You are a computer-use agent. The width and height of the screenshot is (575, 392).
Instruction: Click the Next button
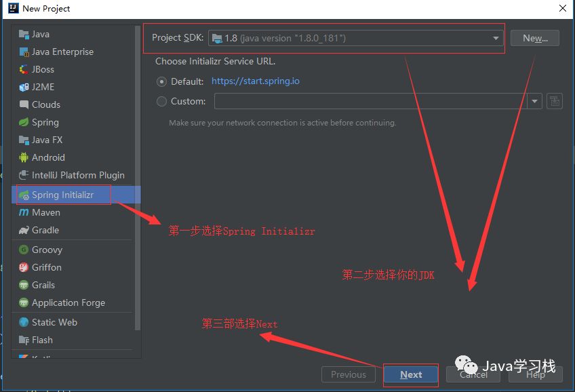(411, 374)
